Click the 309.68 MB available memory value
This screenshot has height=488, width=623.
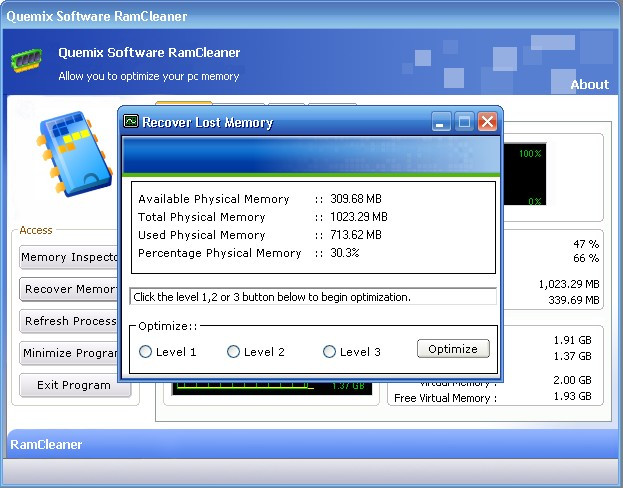tap(356, 199)
